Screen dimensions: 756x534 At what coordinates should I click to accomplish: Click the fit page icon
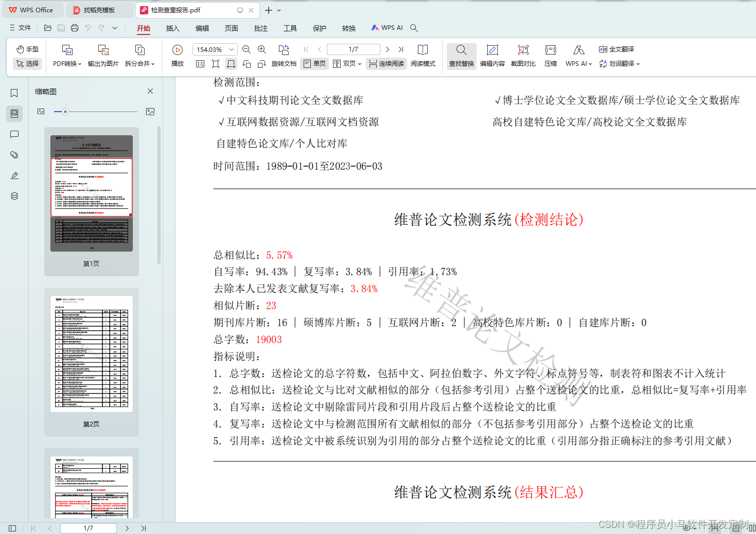[216, 64]
